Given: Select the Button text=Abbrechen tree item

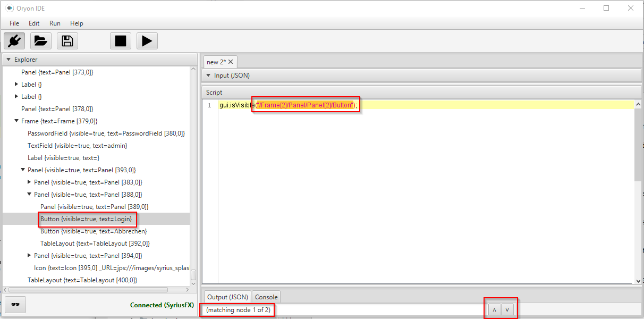Looking at the screenshot, I should [94, 231].
